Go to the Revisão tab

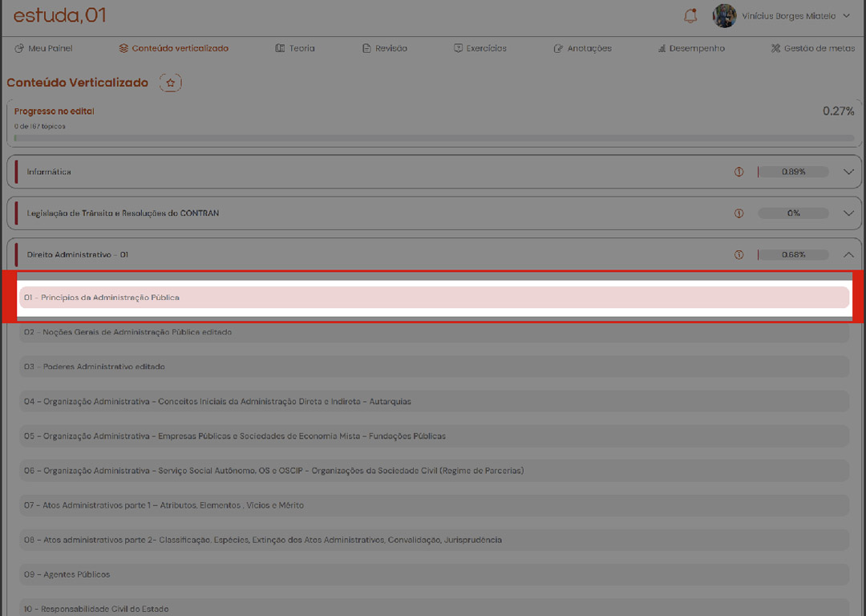(x=385, y=48)
